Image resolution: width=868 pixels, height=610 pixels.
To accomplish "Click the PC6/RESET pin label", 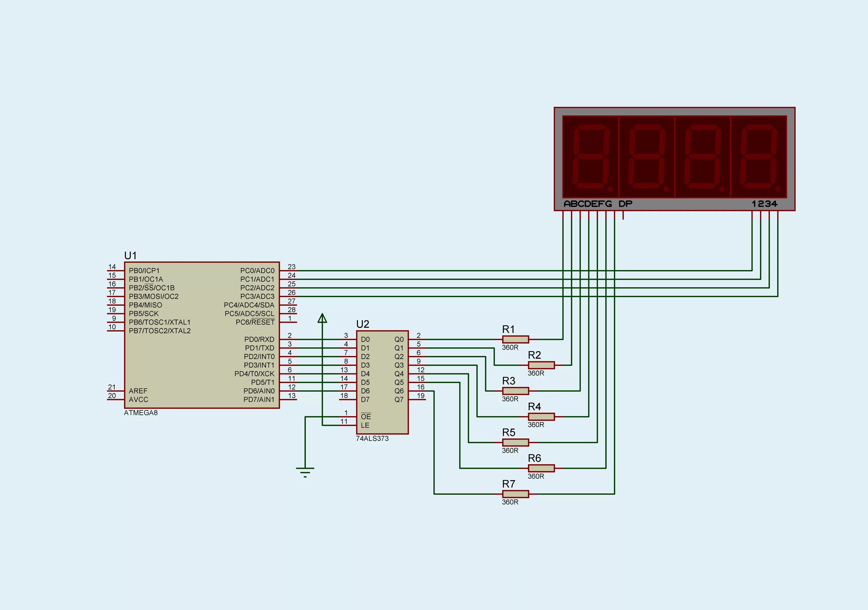I will (x=255, y=322).
